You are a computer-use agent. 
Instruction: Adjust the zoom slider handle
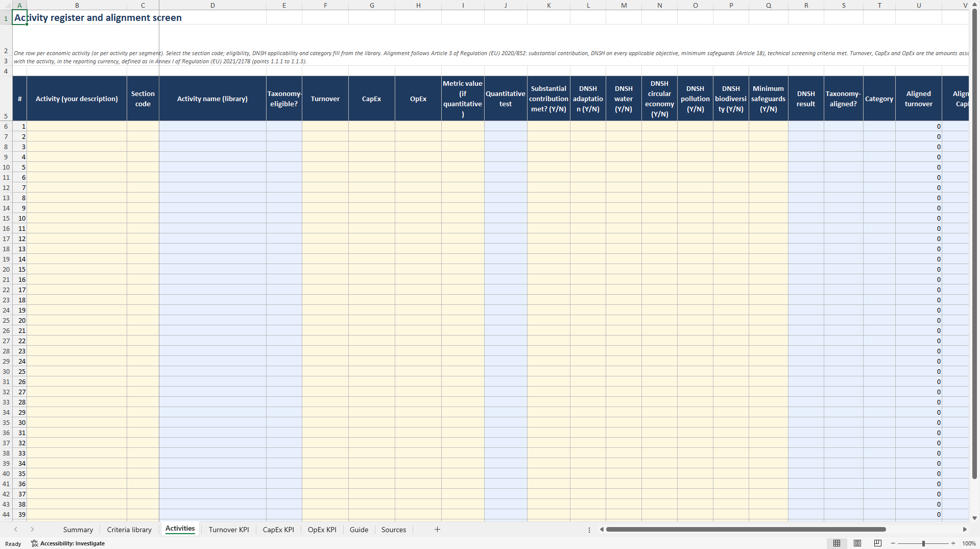coord(923,543)
